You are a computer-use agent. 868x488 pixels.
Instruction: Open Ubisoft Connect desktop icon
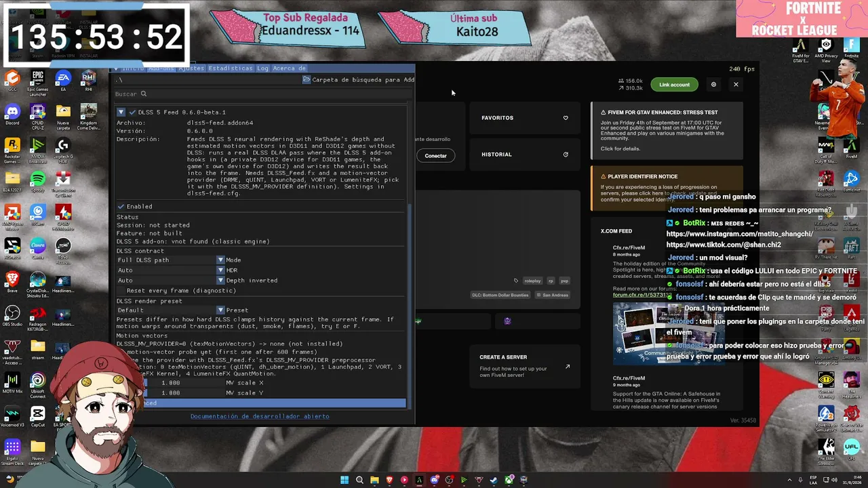click(38, 385)
